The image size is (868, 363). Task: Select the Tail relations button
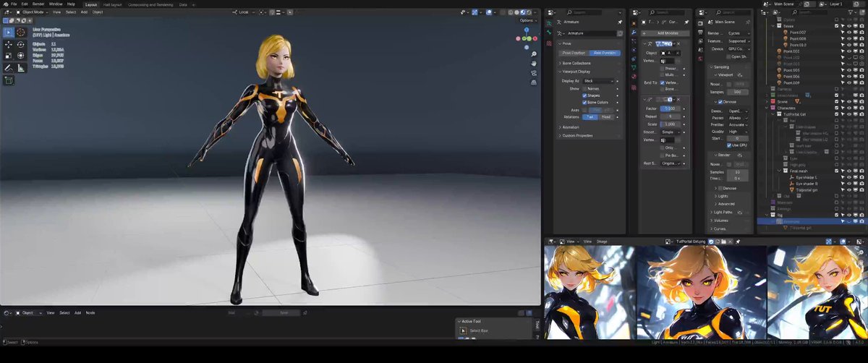(x=590, y=116)
